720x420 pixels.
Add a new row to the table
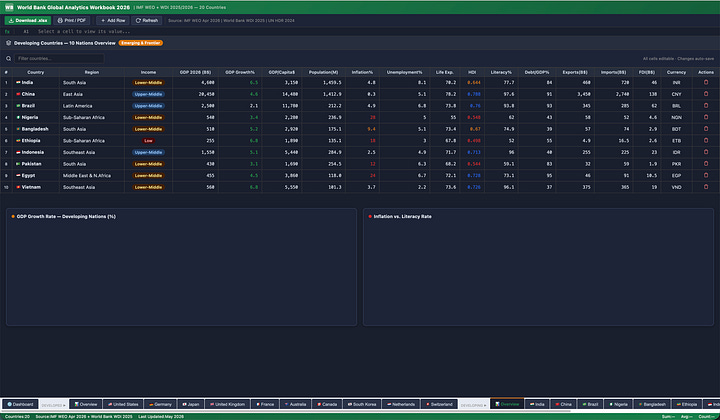point(112,20)
